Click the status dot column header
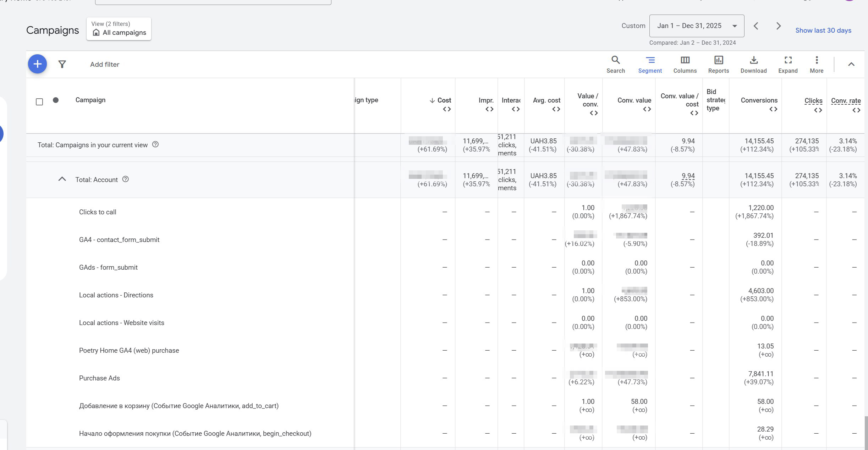The image size is (868, 450). point(56,100)
